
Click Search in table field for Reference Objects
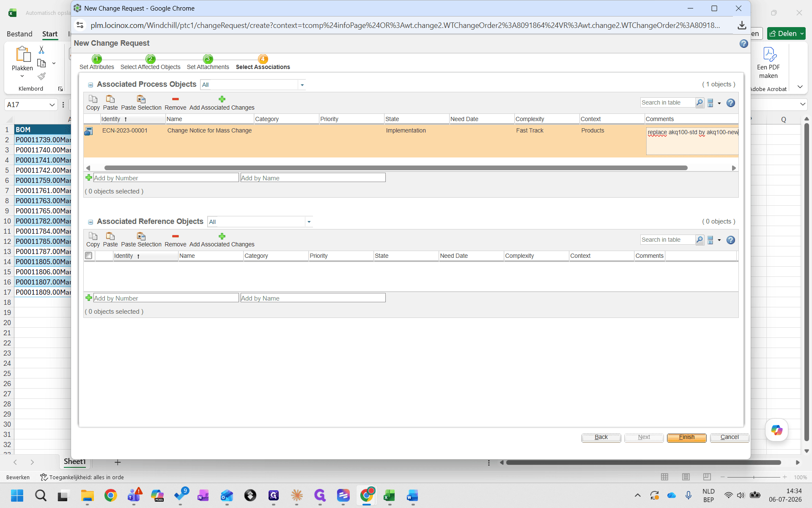(x=668, y=240)
